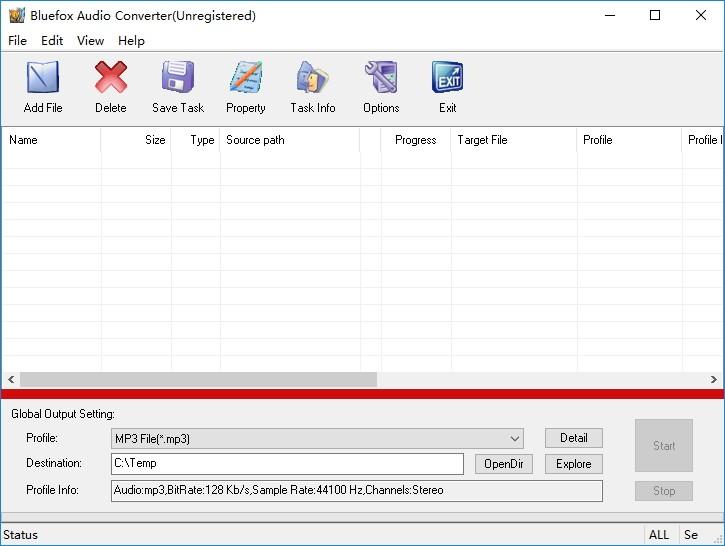Image resolution: width=725 pixels, height=546 pixels.
Task: Click the Explore button
Action: point(574,464)
